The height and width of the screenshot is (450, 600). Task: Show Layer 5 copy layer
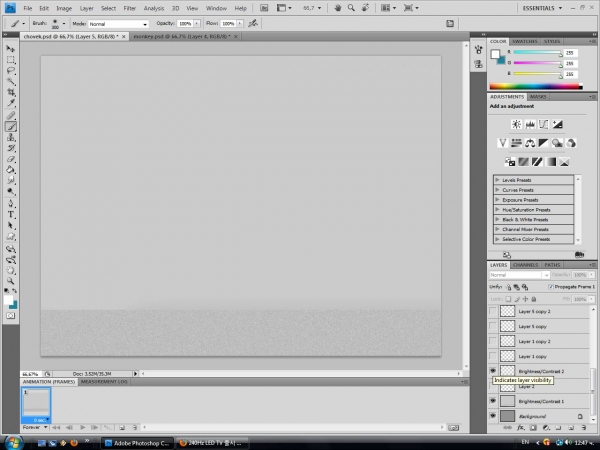coord(493,326)
